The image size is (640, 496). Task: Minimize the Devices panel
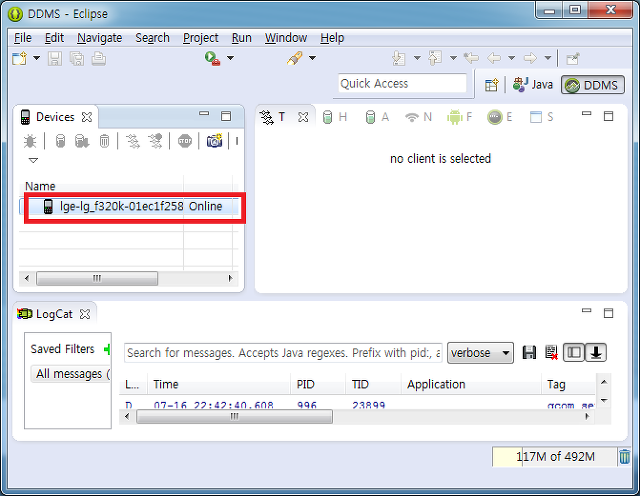click(x=204, y=114)
